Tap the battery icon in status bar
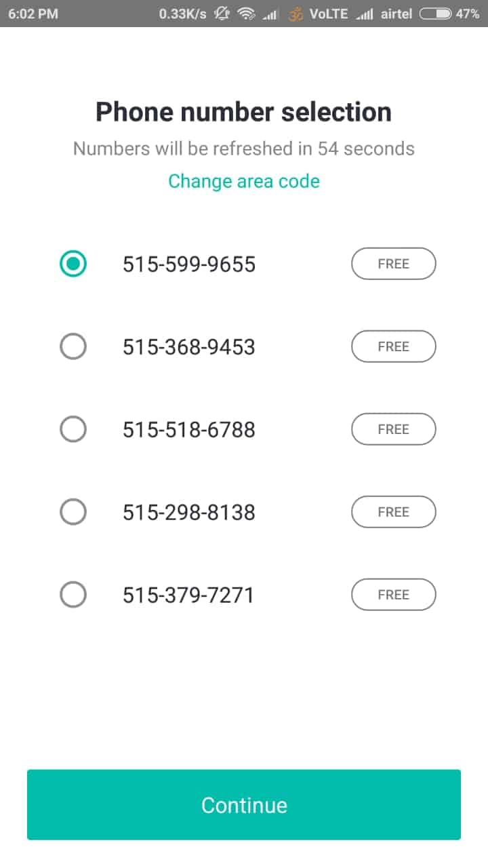The height and width of the screenshot is (868, 488). click(x=436, y=14)
